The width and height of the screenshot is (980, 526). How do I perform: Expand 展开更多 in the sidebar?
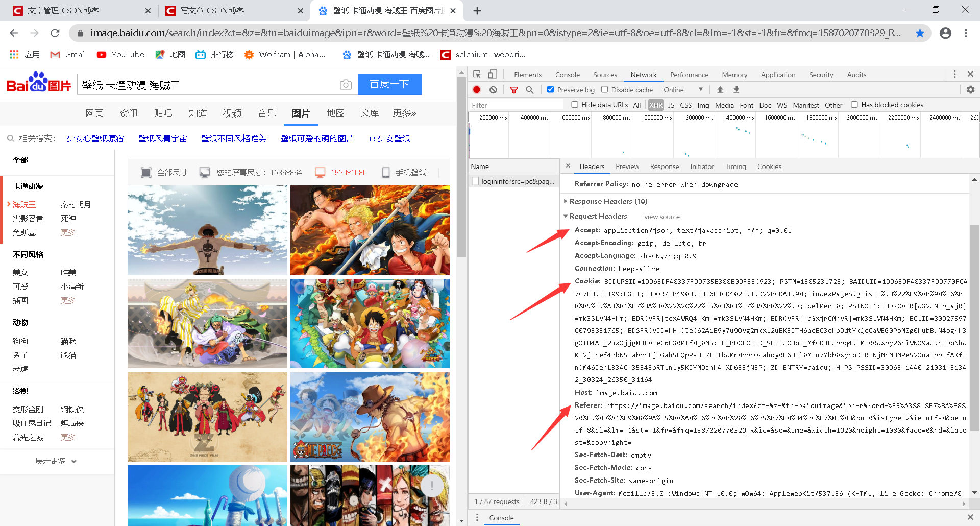pyautogui.click(x=56, y=461)
